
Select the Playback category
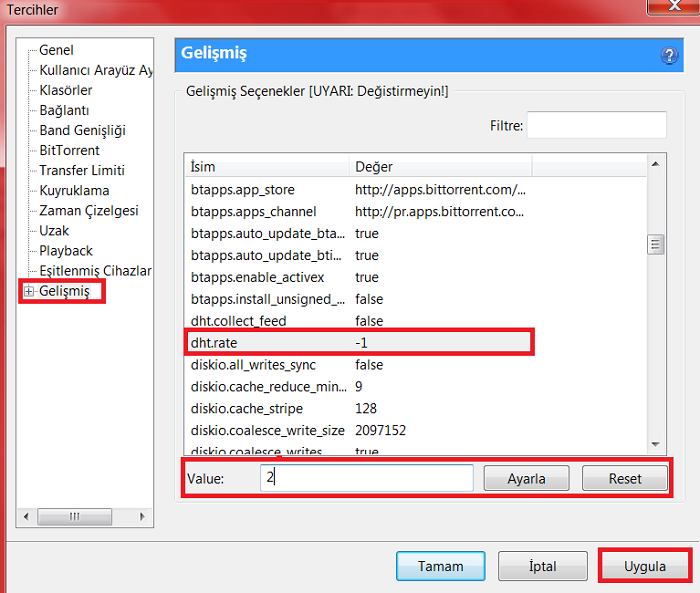[66, 251]
